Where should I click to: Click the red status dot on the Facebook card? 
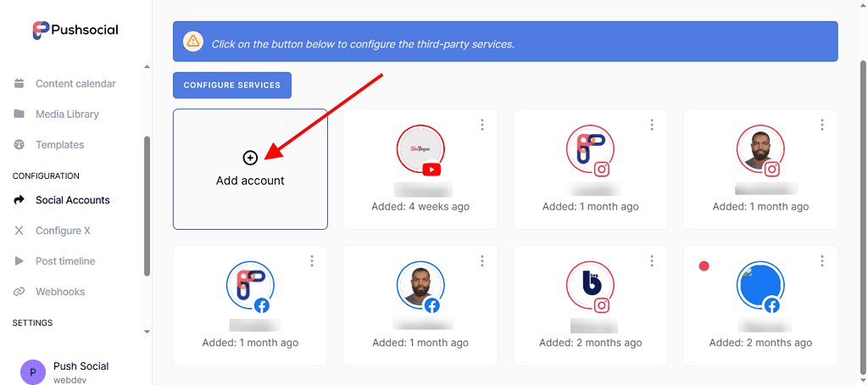click(x=704, y=266)
